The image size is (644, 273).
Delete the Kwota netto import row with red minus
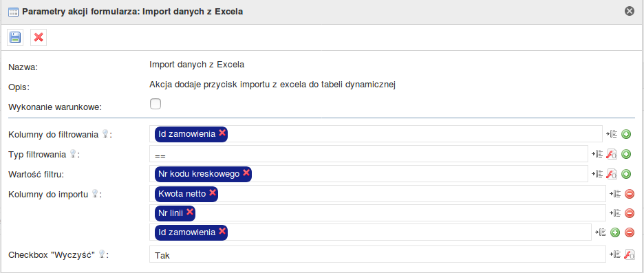[x=630, y=194]
